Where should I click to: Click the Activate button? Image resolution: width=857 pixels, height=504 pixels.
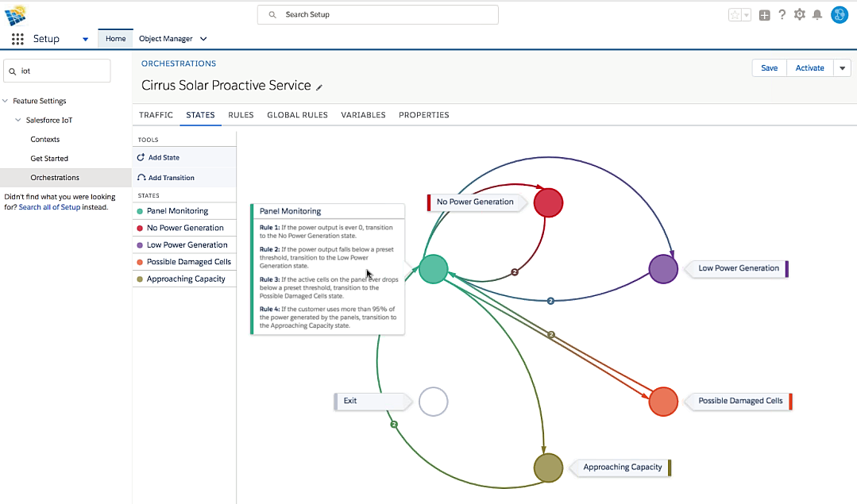click(x=809, y=68)
